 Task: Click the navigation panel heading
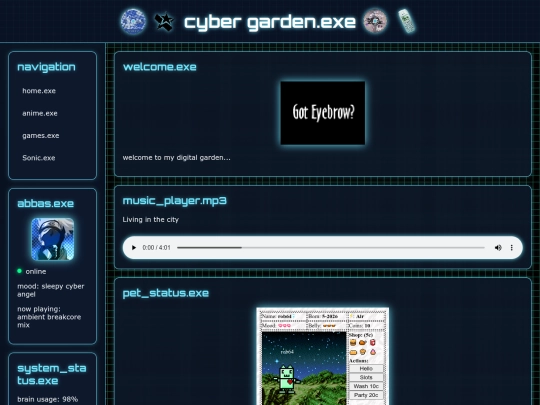pyautogui.click(x=46, y=67)
